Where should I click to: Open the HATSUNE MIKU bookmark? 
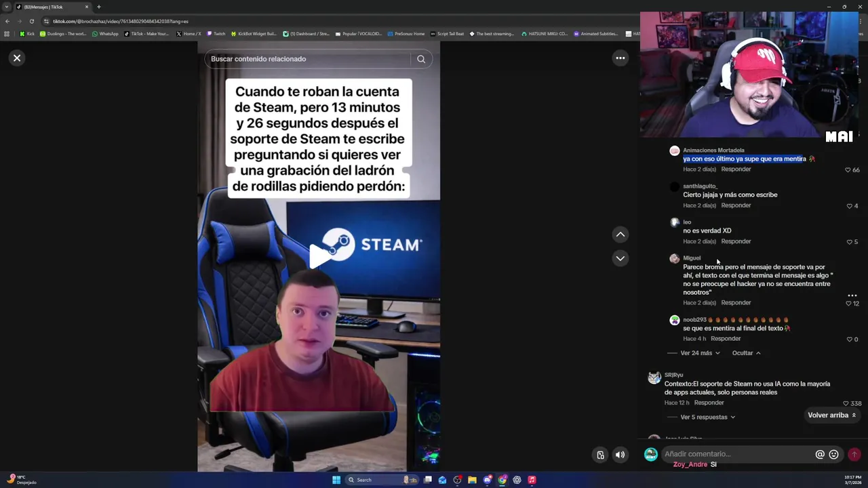click(545, 34)
